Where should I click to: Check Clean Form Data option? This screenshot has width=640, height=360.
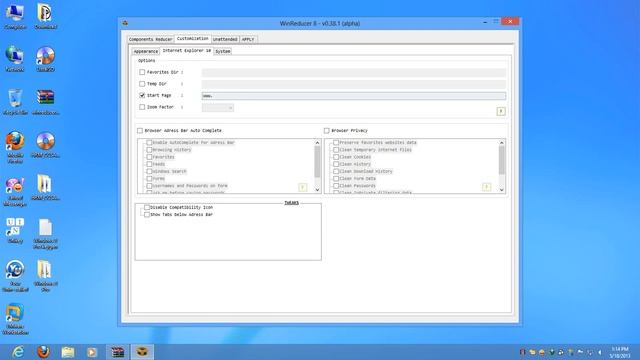point(336,178)
